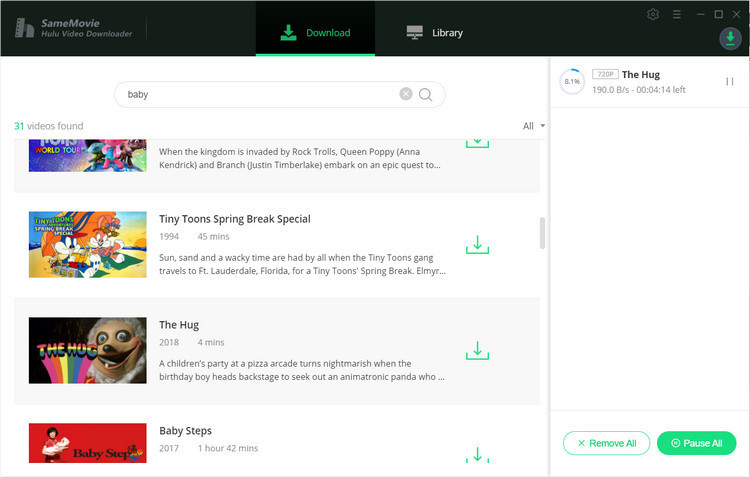Image resolution: width=750 pixels, height=477 pixels.
Task: Open the hamburger menu icon
Action: tap(677, 14)
